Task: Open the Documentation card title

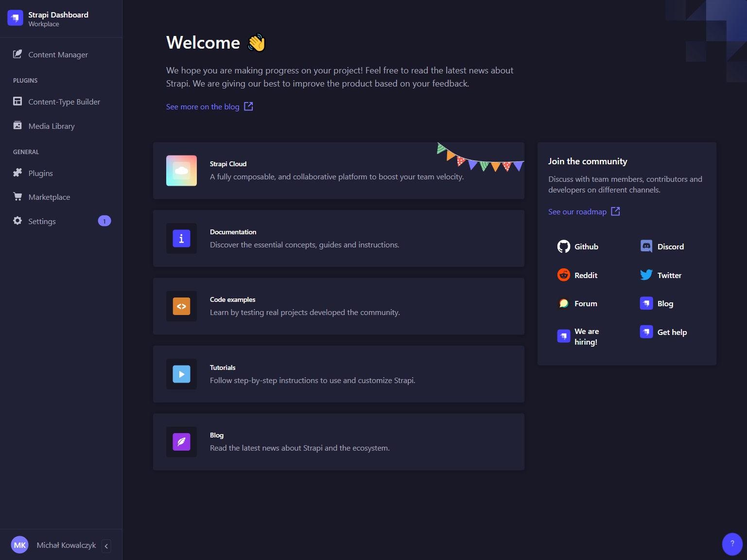Action: click(233, 232)
